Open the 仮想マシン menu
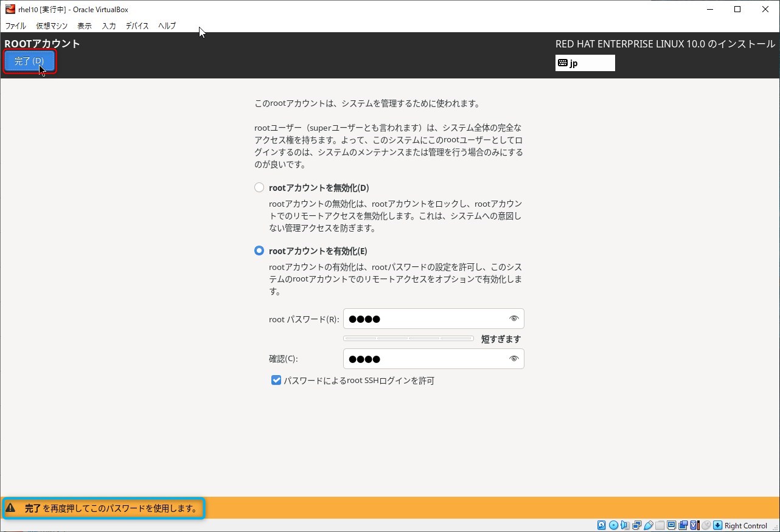The width and height of the screenshot is (780, 532). point(52,26)
